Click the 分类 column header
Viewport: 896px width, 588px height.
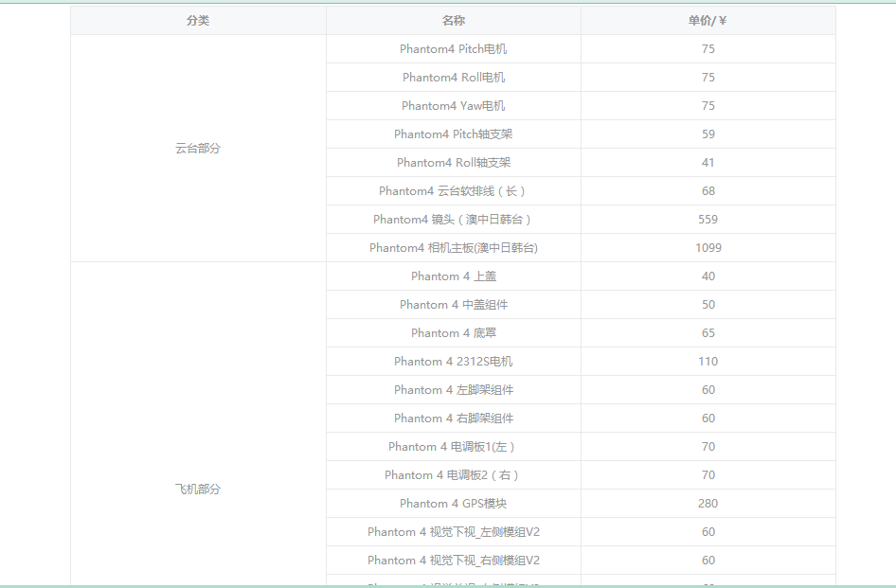click(198, 21)
